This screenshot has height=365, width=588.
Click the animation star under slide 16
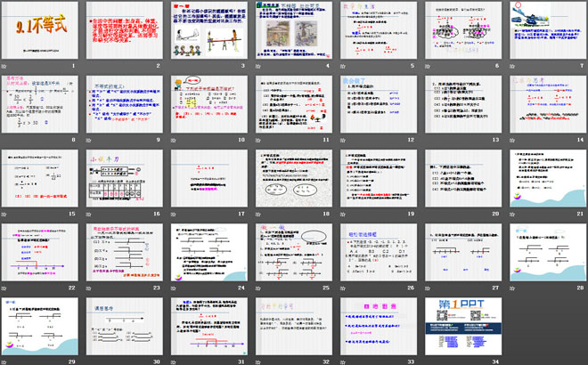(89, 215)
